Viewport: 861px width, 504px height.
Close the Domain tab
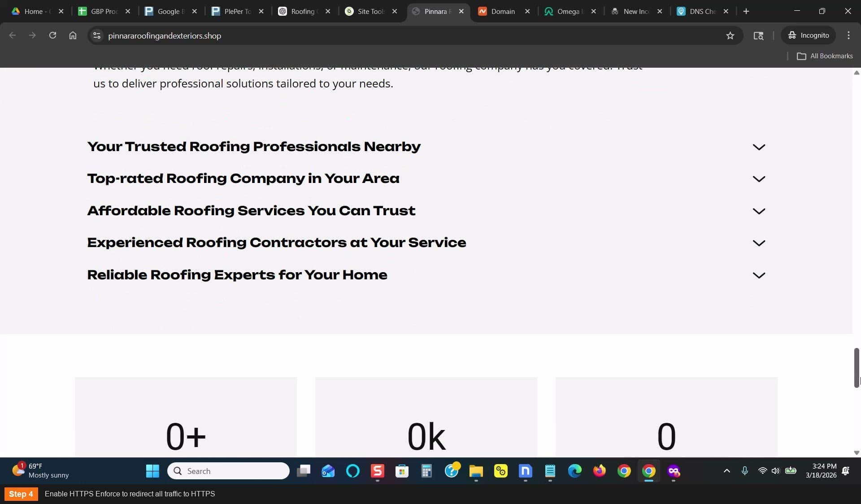click(x=527, y=11)
